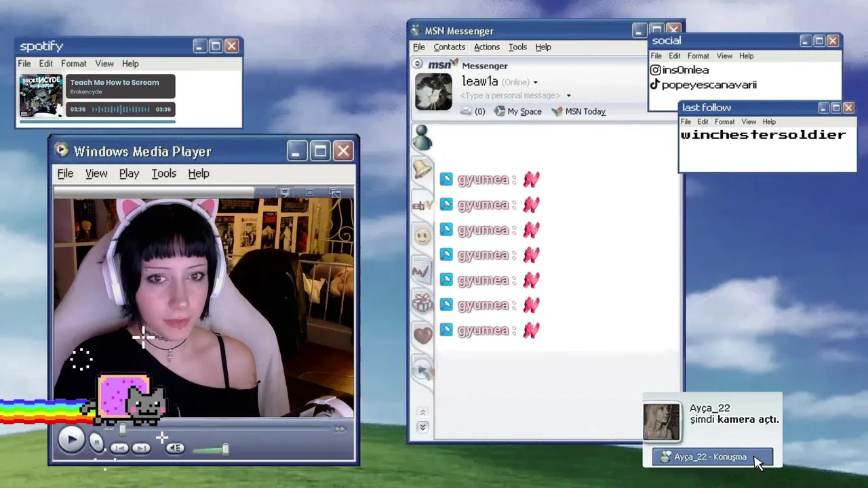This screenshot has height=488, width=868.
Task: Click the round collapse arrow beside msn logo
Action: click(418, 64)
